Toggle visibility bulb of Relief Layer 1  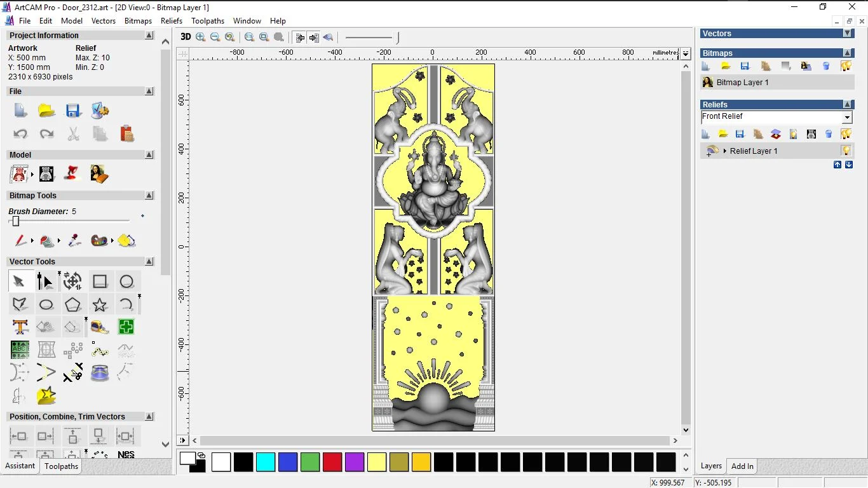point(846,151)
